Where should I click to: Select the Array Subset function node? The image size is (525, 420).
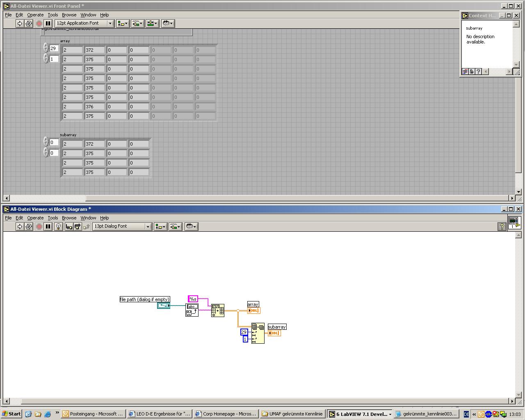coord(258,333)
